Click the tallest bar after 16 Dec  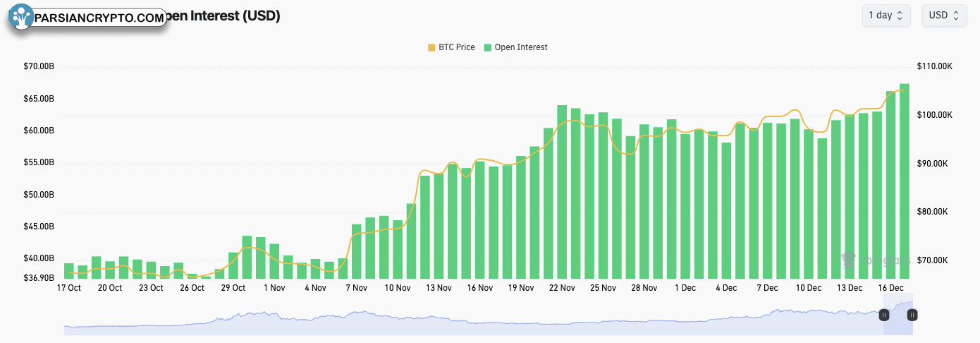[905, 181]
